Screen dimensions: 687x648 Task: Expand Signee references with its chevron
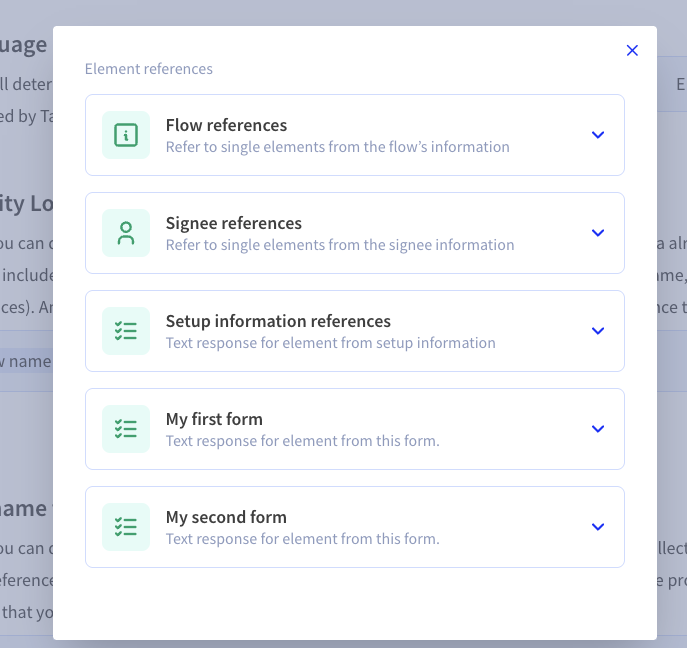pos(598,233)
